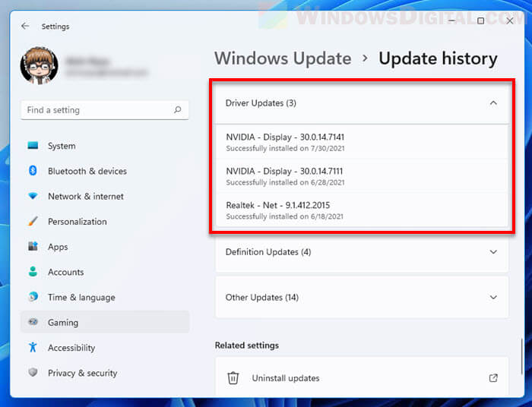Select the Gaming category

point(105,322)
